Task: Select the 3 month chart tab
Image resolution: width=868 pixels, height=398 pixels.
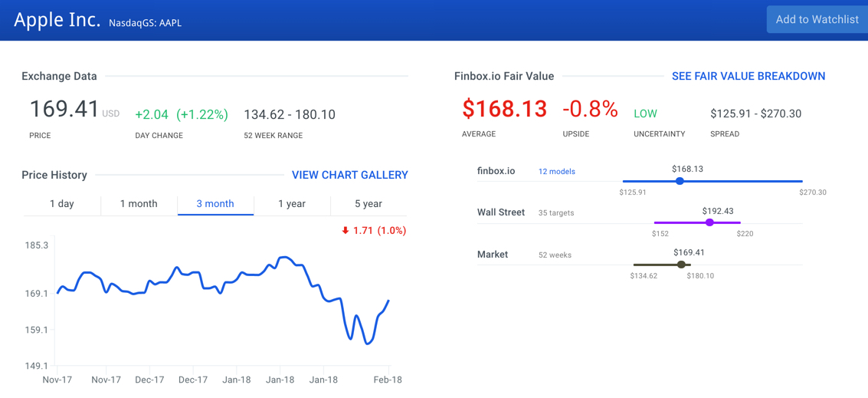Action: pyautogui.click(x=215, y=204)
